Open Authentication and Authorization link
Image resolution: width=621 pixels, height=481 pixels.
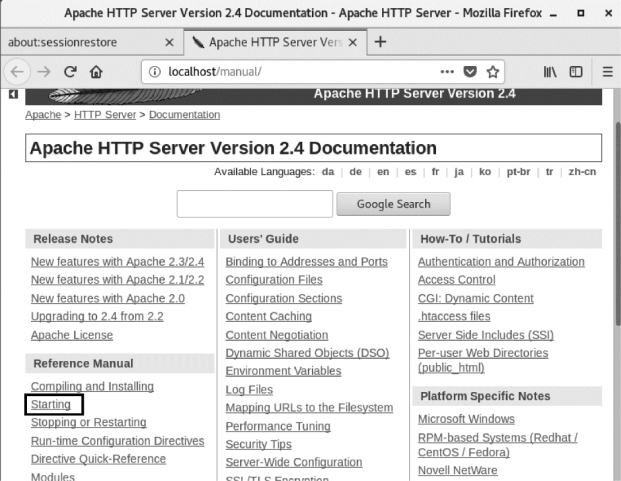pyautogui.click(x=501, y=262)
